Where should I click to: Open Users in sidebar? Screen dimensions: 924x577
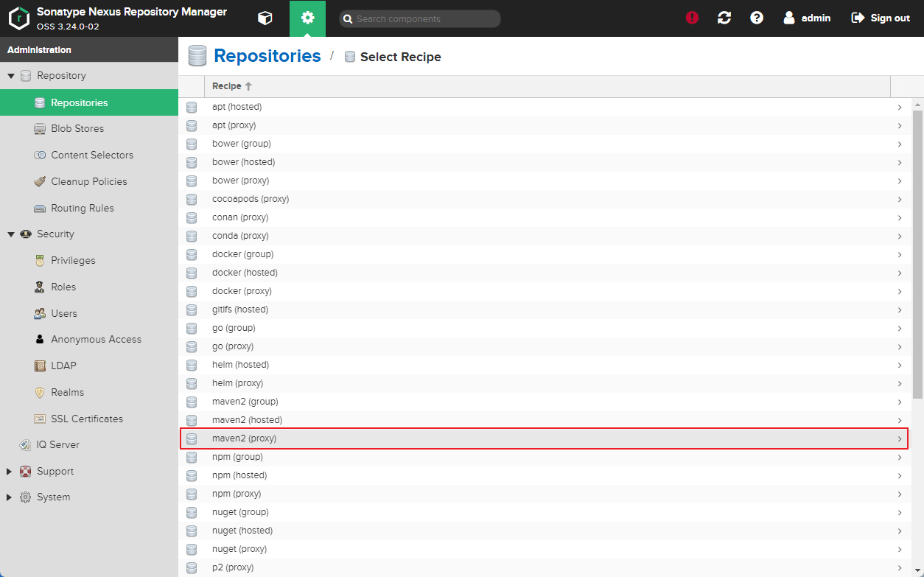click(89, 313)
